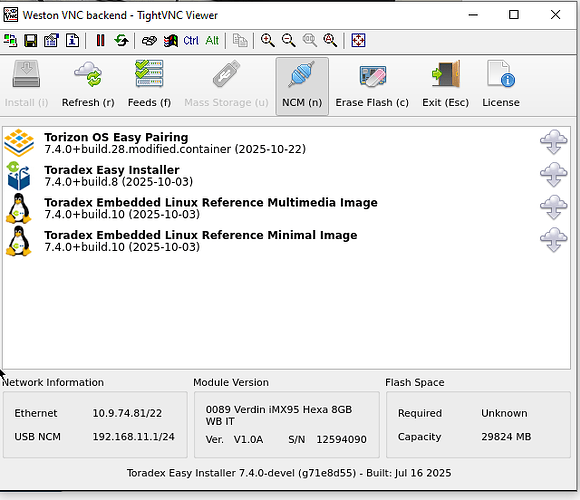This screenshot has width=580, height=500.
Task: Click the Refresh (r) cloud button
Action: tap(88, 85)
